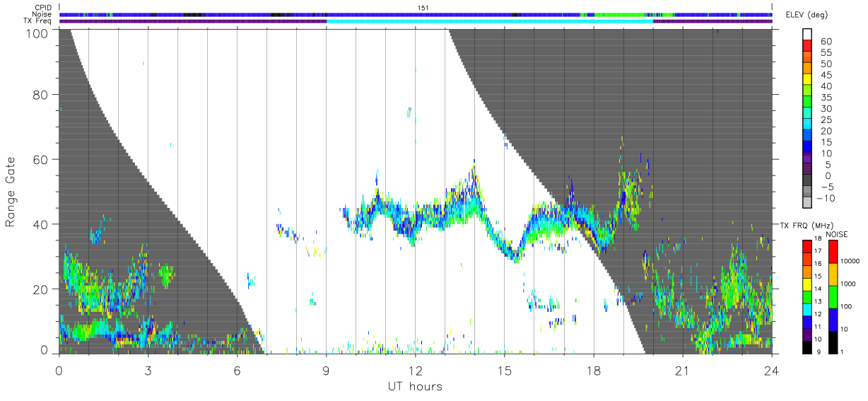Viewport: 868px width, 401px height.
Task: Pick the red top swatch of the NOISE bar
Action: coord(833,251)
